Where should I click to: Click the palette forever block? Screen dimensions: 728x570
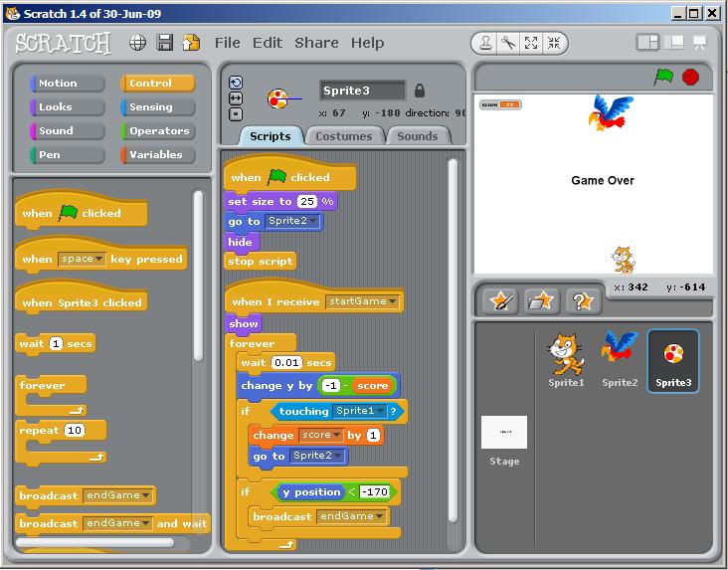click(x=51, y=395)
